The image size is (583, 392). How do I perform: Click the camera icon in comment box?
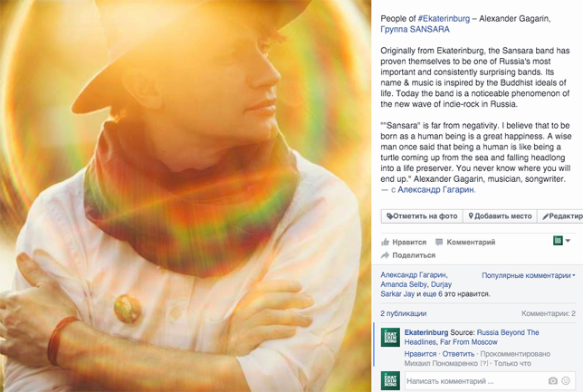click(x=553, y=381)
